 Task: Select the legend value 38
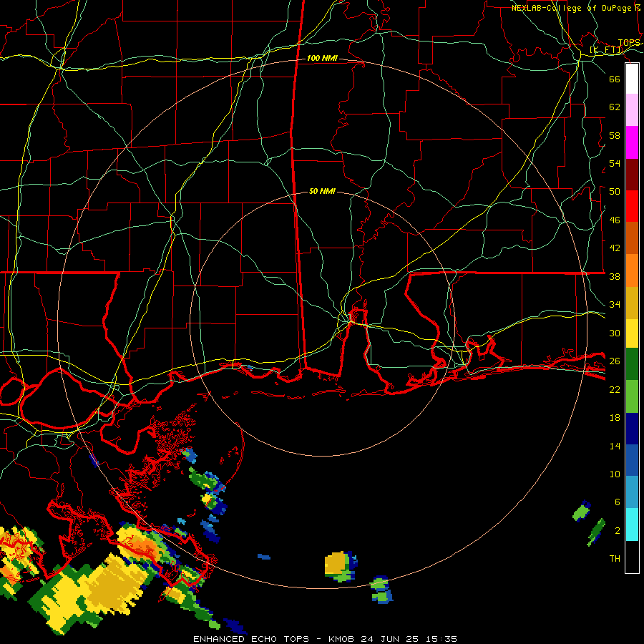coord(615,276)
